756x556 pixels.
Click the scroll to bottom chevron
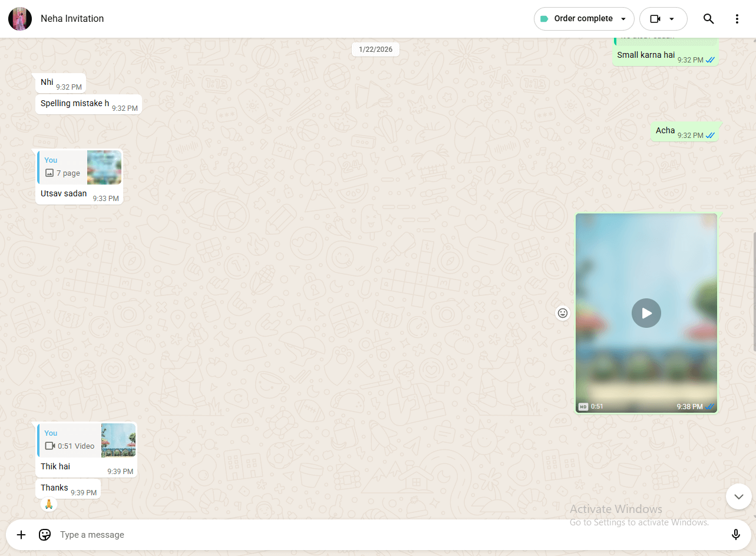[738, 496]
